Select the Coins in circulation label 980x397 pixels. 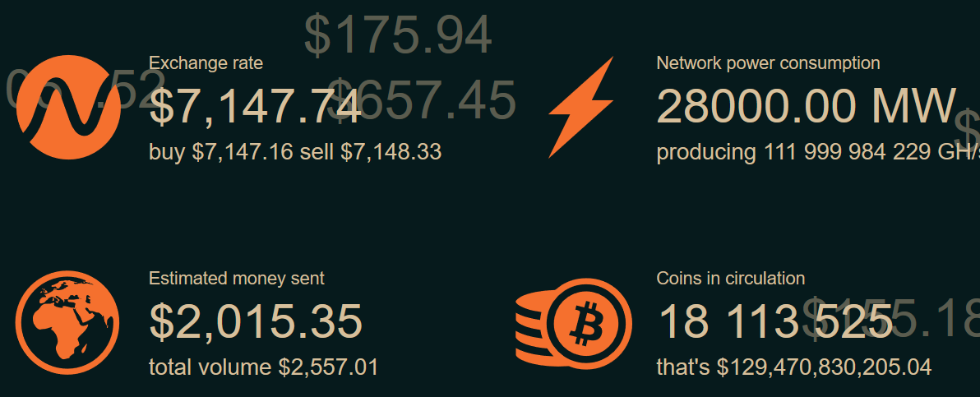click(731, 278)
